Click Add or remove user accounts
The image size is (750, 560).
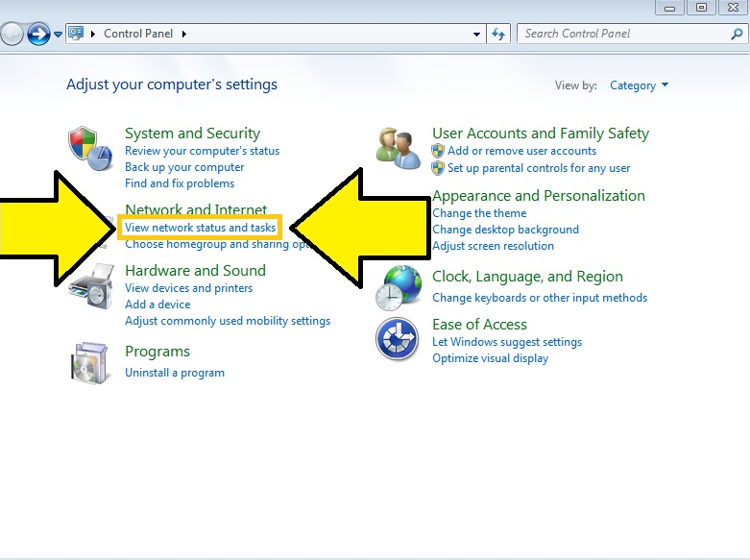click(x=521, y=151)
